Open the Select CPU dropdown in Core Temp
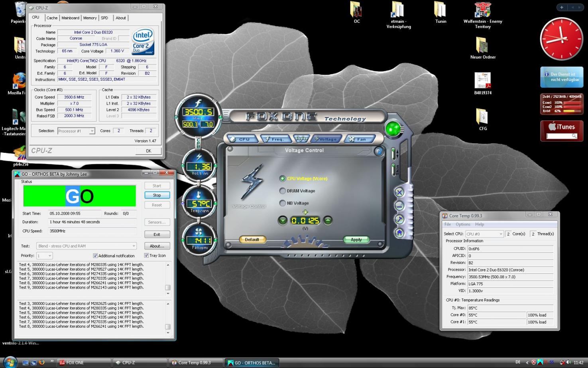Viewport: 588px width, 368px height. 484,234
